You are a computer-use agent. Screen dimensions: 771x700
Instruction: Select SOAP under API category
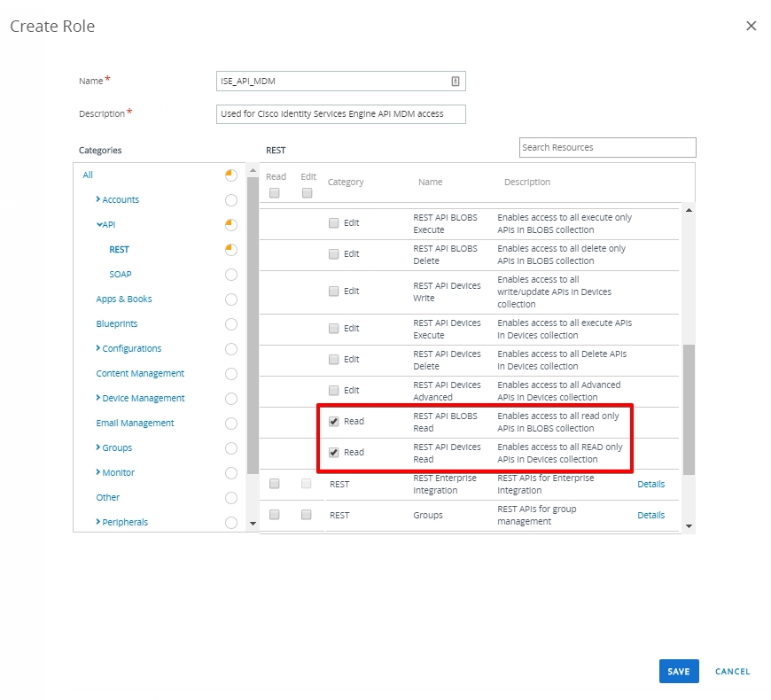point(121,275)
